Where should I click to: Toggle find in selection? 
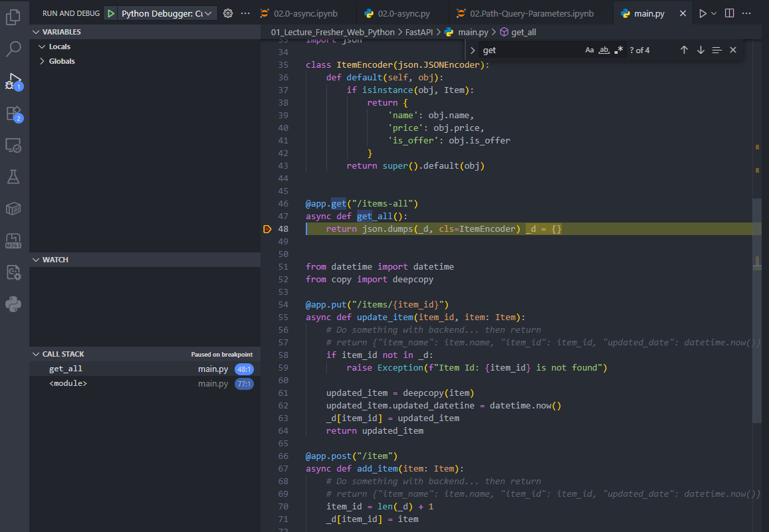click(x=717, y=50)
